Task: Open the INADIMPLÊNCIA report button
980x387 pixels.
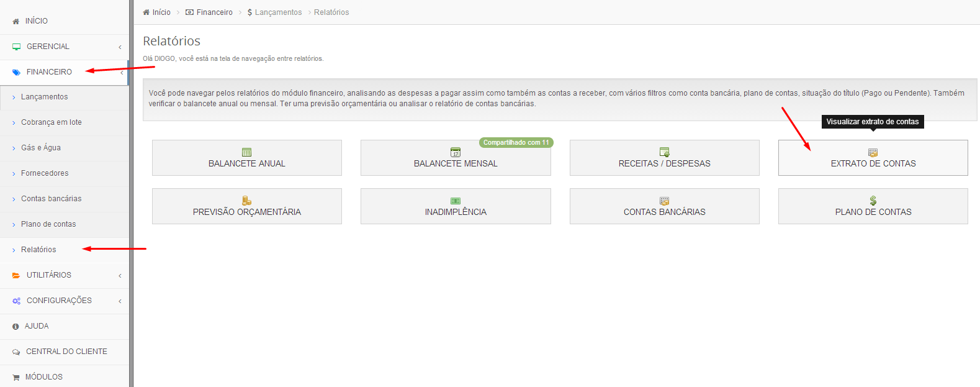Action: tap(456, 206)
